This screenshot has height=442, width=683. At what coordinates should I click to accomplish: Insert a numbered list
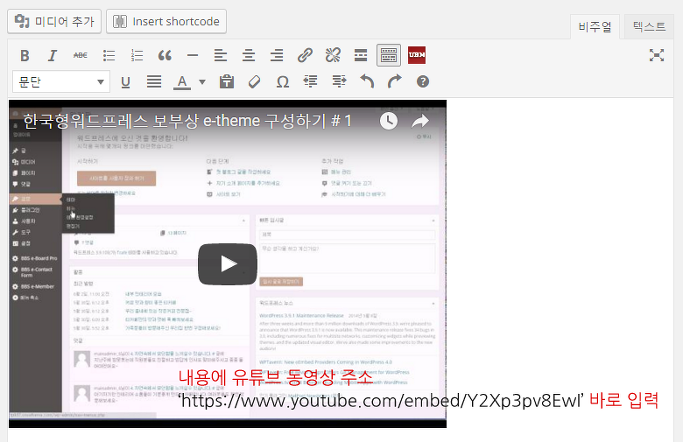(137, 55)
